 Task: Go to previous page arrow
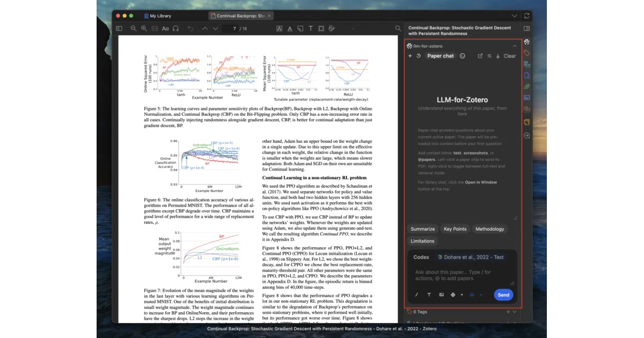tap(205, 28)
